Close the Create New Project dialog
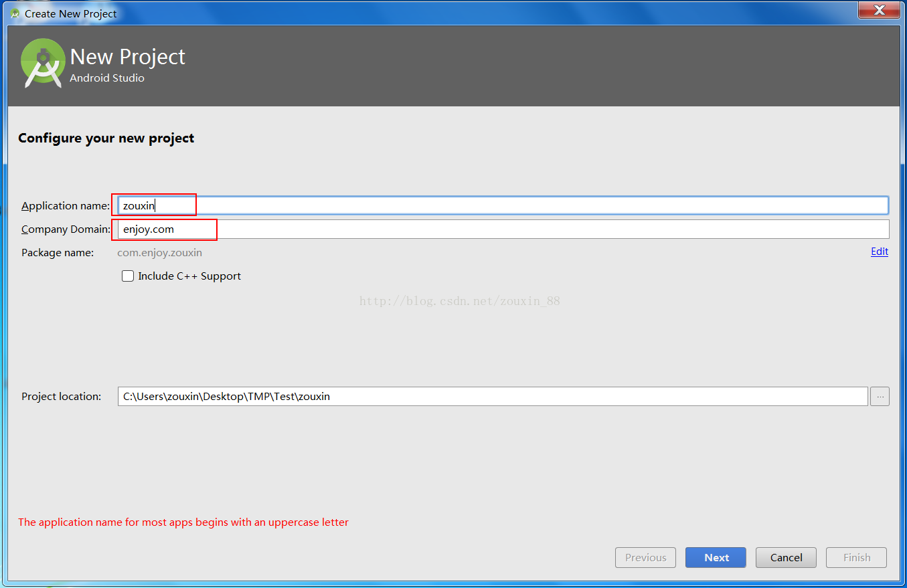907x588 pixels. point(880,9)
